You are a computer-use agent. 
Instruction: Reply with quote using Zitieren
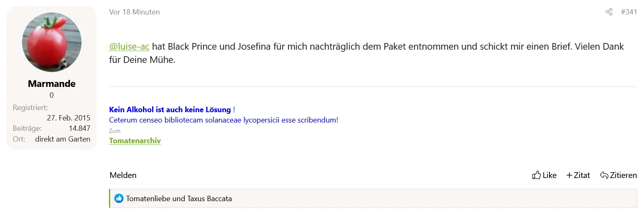click(618, 175)
